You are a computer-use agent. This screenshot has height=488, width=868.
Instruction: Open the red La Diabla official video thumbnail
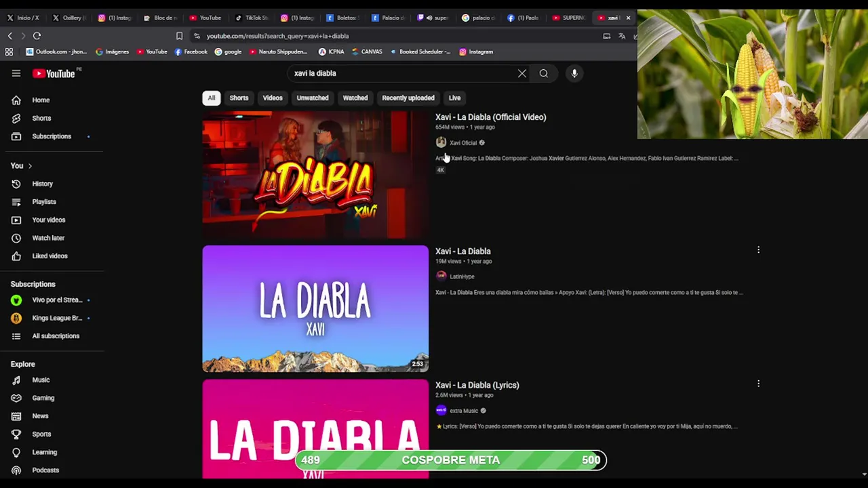point(315,175)
